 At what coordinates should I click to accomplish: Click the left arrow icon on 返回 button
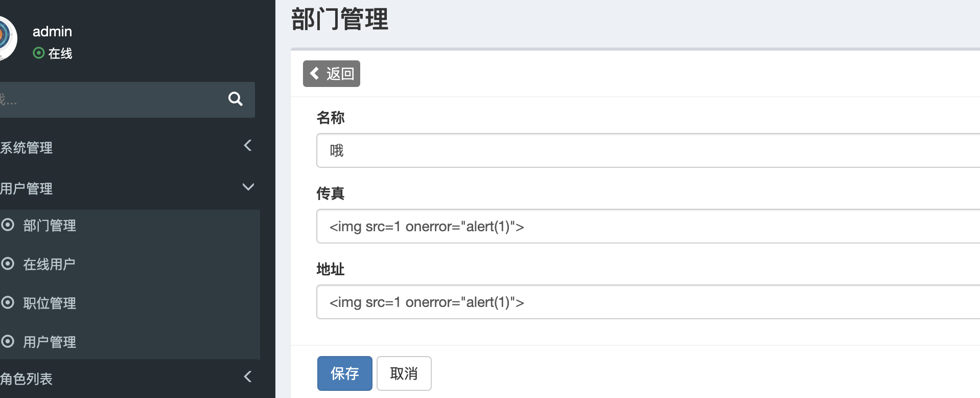pos(315,73)
